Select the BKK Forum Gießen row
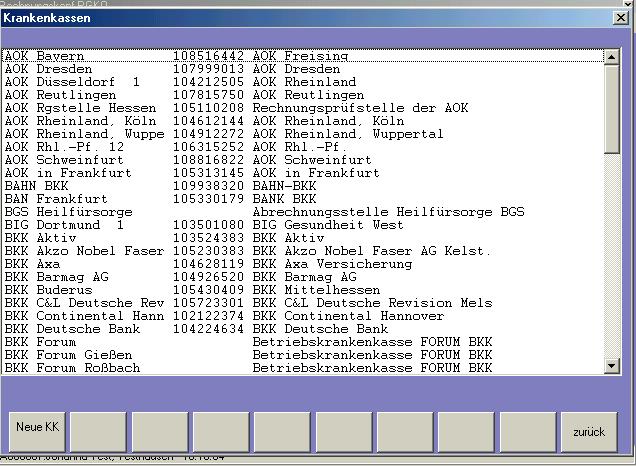636x466 pixels. 303,354
